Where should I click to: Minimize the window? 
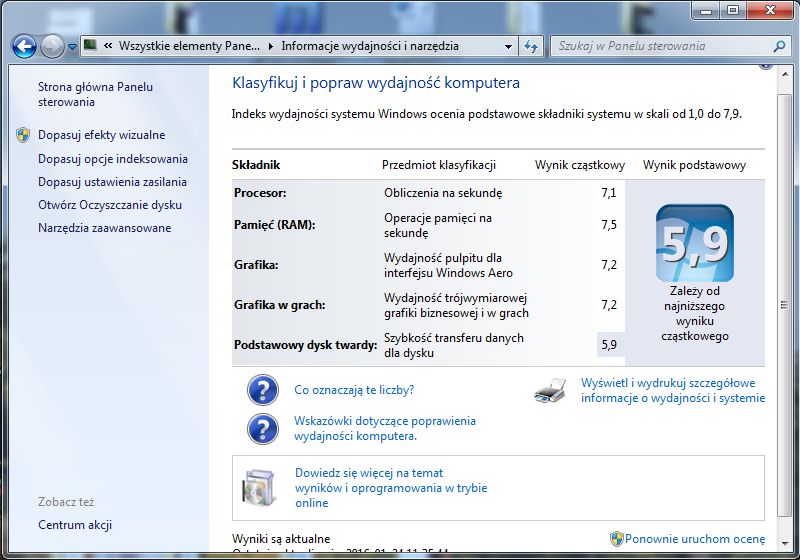pos(707,10)
